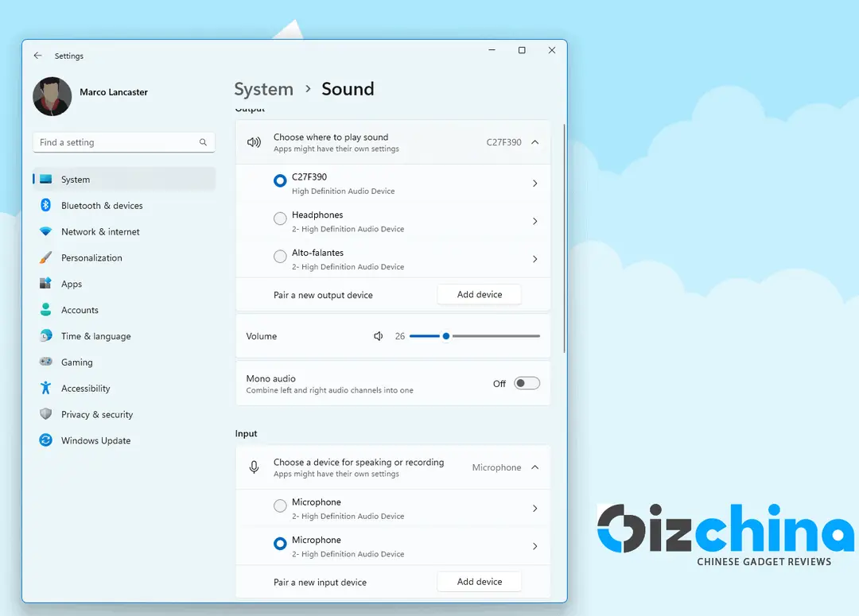Click the Accounts person icon

pos(46,309)
